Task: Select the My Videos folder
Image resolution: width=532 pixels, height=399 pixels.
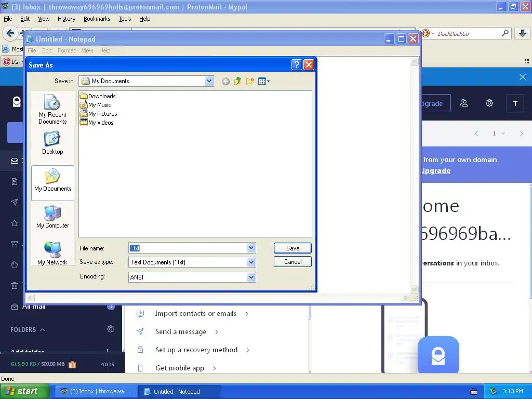Action: tap(97, 123)
